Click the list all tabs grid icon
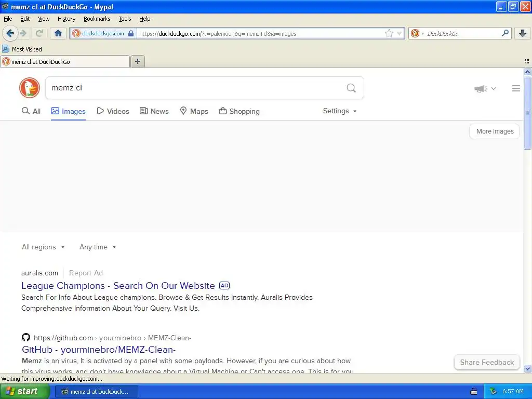532x399 pixels. pyautogui.click(x=527, y=61)
